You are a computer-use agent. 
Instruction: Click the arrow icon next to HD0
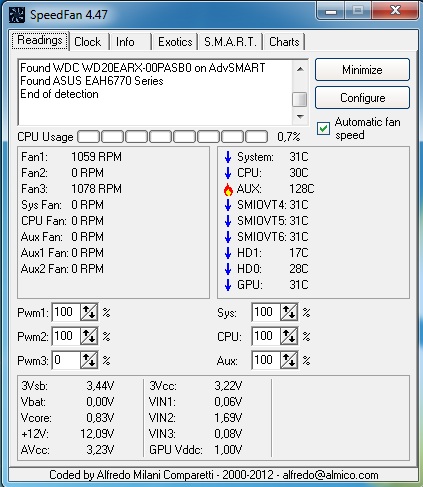click(x=228, y=269)
